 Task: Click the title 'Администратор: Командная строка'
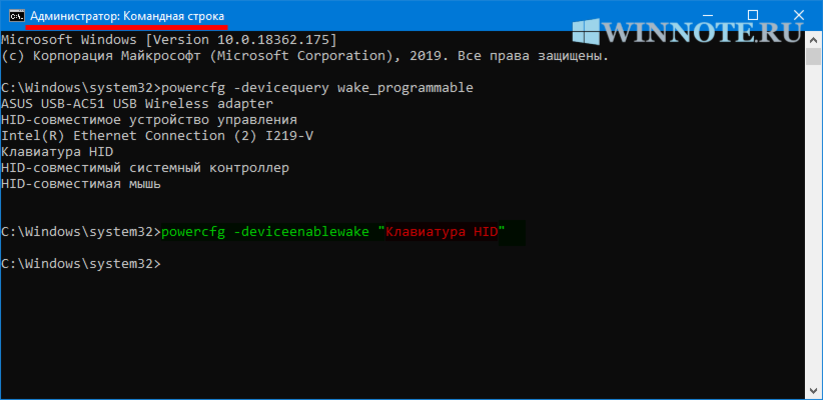click(x=129, y=16)
